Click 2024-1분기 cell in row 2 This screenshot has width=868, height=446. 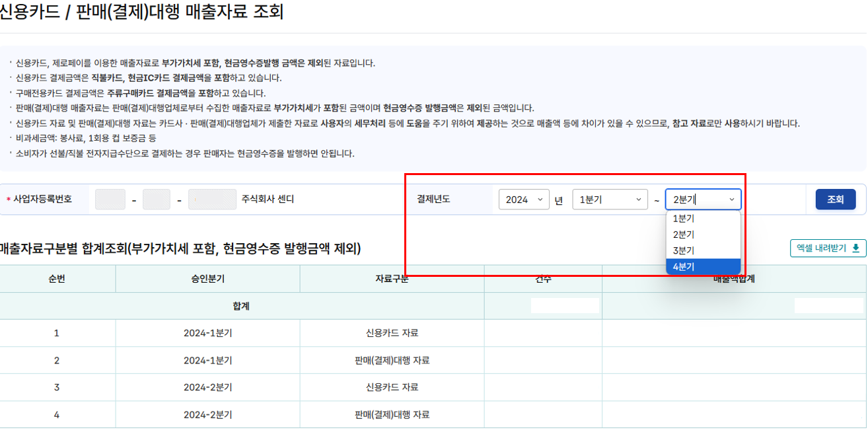[x=207, y=360]
